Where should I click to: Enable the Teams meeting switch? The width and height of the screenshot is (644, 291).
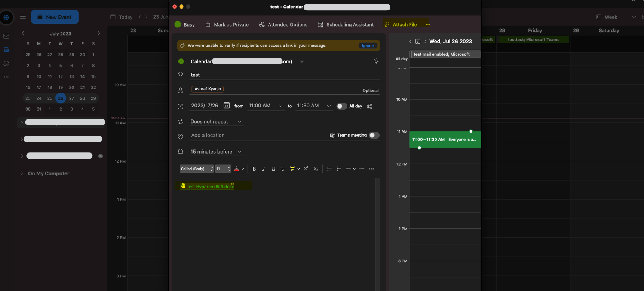[374, 135]
